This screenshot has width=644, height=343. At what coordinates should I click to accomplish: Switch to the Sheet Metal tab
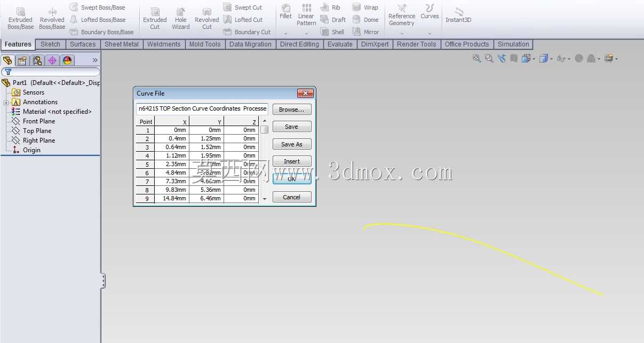coord(122,44)
